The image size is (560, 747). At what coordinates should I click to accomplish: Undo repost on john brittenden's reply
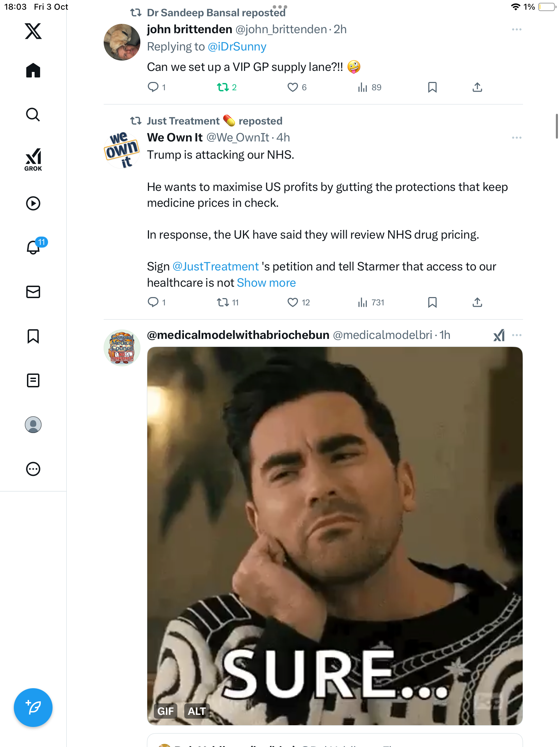pyautogui.click(x=223, y=87)
